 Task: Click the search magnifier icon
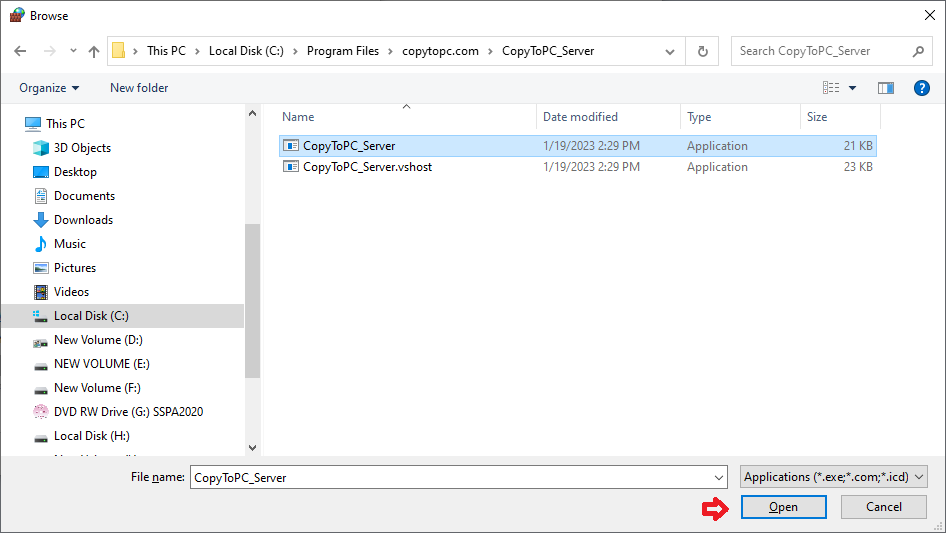[918, 51]
